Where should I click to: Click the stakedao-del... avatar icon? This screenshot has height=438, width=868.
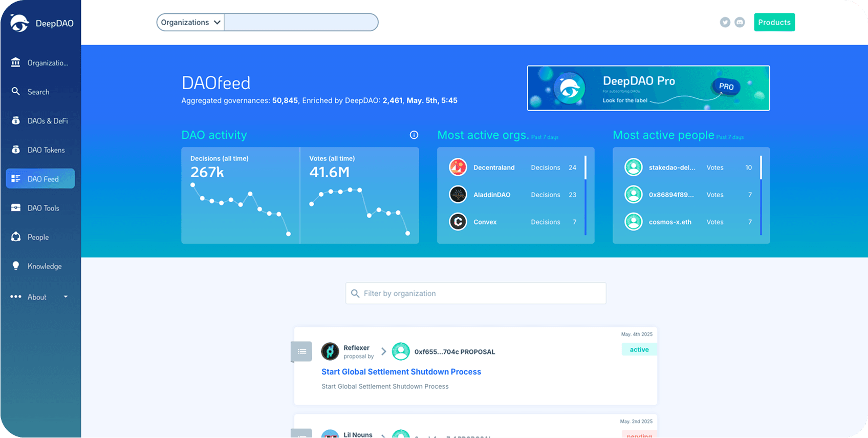tap(634, 167)
